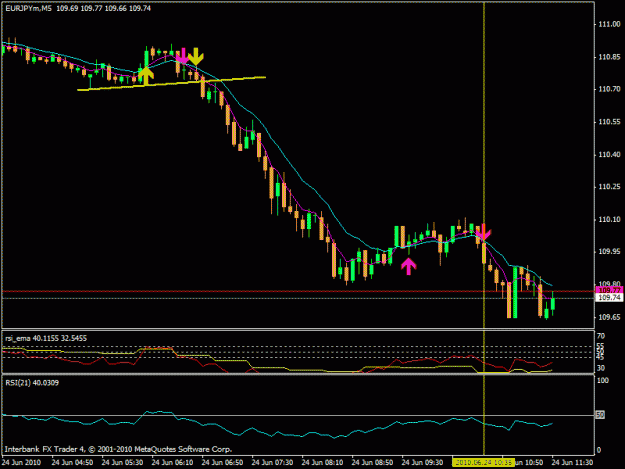Viewport: 625px width, 469px height.
Task: Click the 111.00 price scale label
Action: coord(609,24)
